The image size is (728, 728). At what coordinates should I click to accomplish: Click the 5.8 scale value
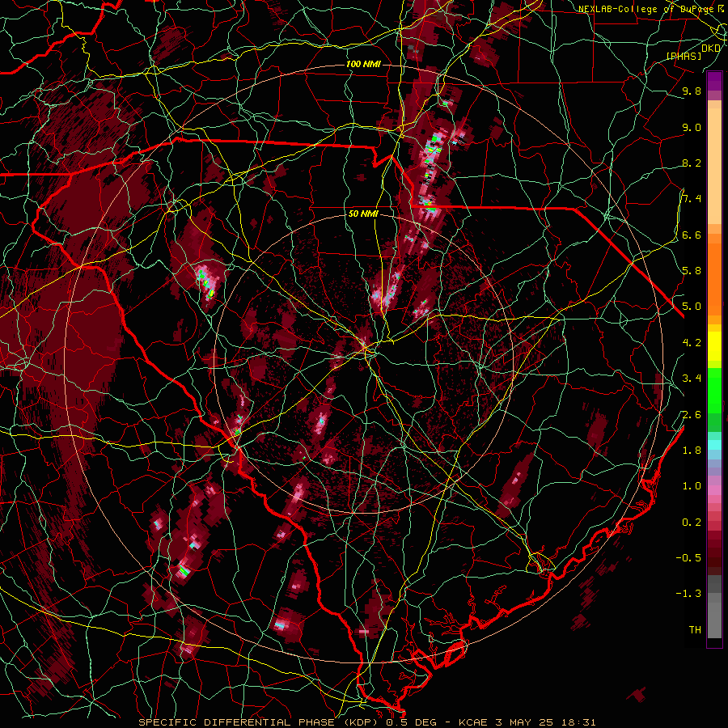tap(692, 271)
